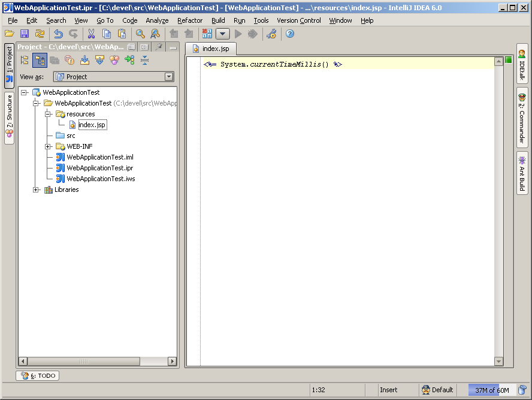532x400 pixels.
Task: Synchronize files with the yellow arrows icon
Action: pos(40,34)
